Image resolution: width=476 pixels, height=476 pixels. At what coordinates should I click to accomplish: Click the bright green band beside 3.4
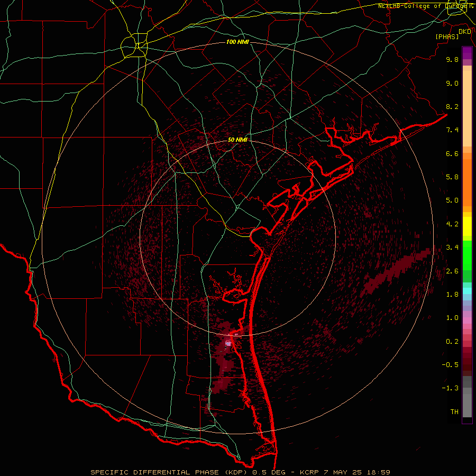(x=467, y=255)
